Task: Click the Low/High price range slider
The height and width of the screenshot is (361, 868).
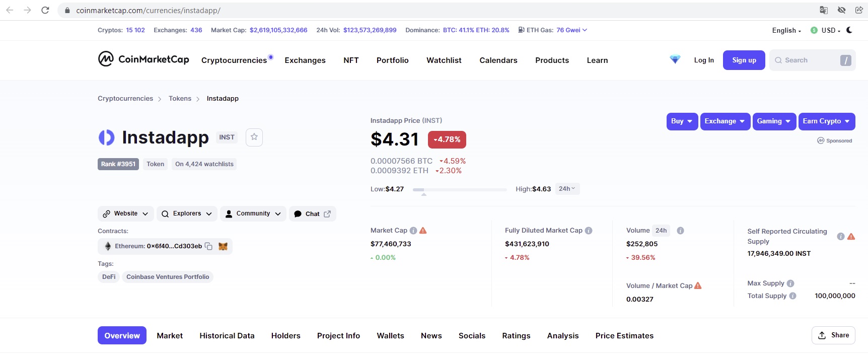Action: coord(459,190)
